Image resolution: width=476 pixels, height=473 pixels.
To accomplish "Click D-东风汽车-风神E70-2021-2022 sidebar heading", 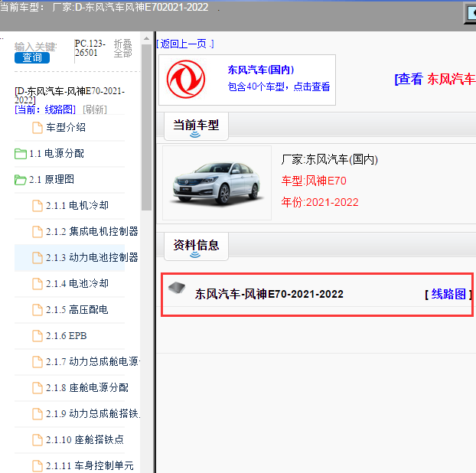I will click(x=70, y=96).
